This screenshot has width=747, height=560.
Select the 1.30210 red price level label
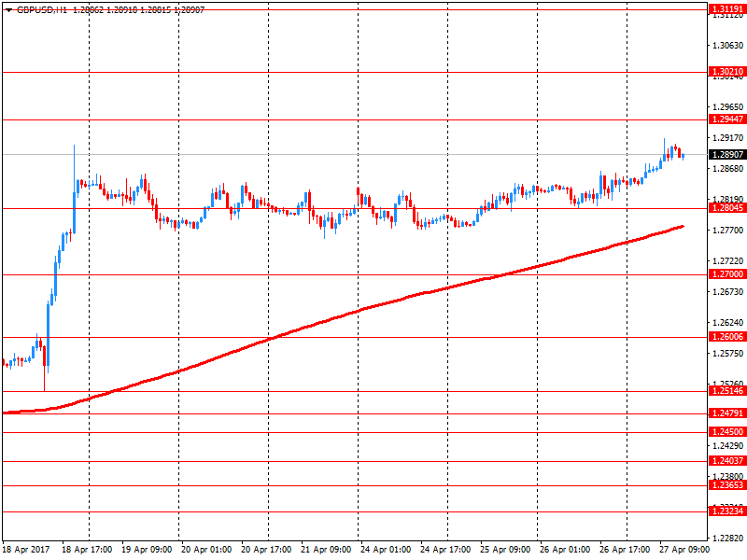727,72
